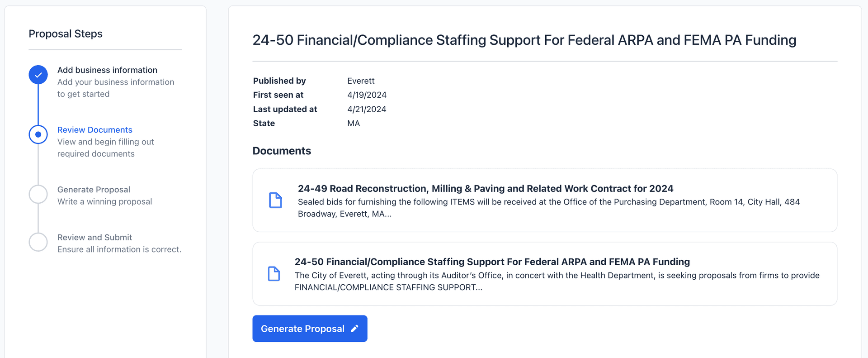Click file icon of 24-50 Financial/Compliance document

point(274,274)
